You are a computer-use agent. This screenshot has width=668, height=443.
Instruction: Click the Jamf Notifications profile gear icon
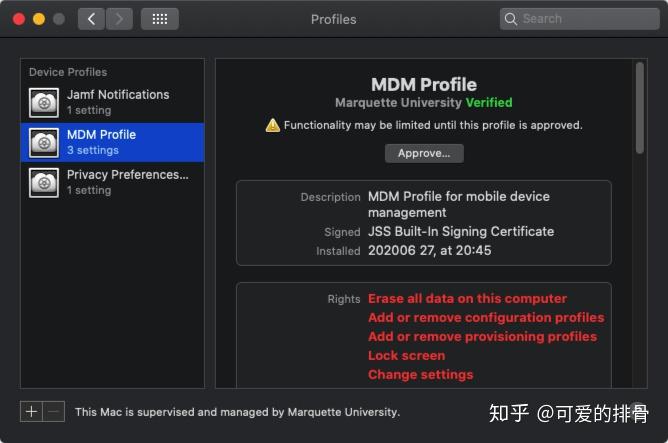(43, 102)
